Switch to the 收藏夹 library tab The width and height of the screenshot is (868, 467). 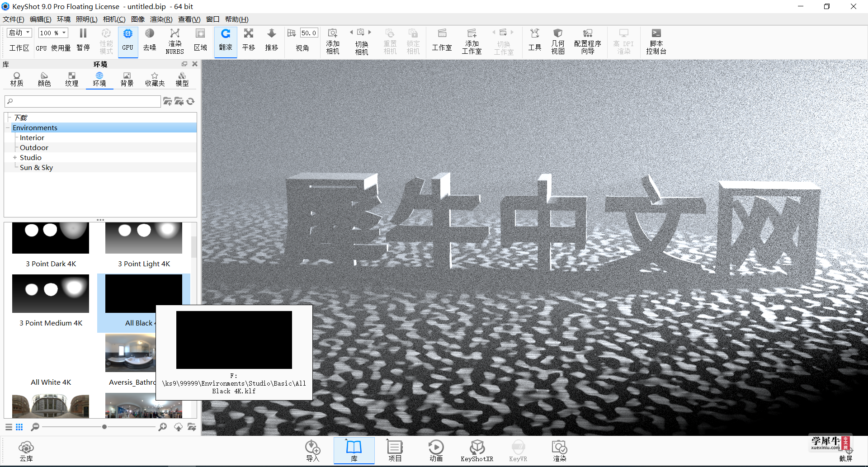(155, 80)
